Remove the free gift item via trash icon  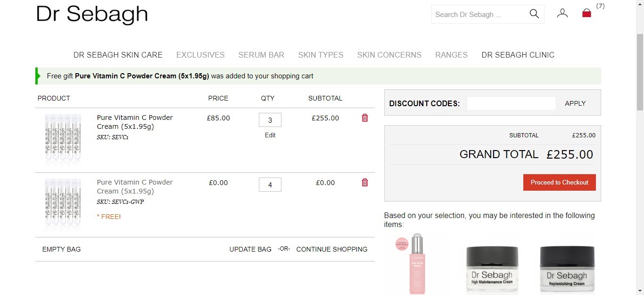click(365, 183)
